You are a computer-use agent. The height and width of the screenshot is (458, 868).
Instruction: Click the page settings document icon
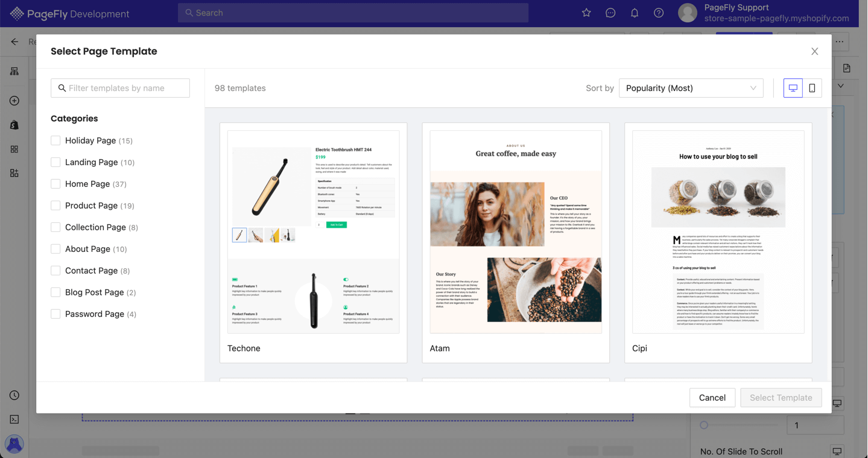(x=847, y=68)
